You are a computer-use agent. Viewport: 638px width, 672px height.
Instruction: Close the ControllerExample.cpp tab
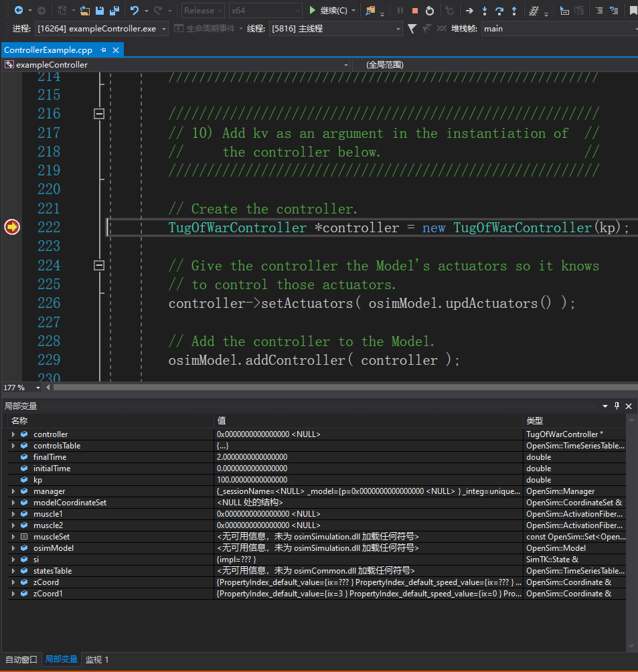pos(116,50)
